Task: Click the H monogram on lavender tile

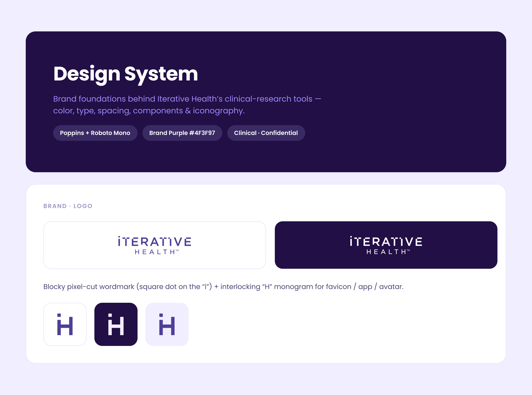Action: (x=167, y=324)
